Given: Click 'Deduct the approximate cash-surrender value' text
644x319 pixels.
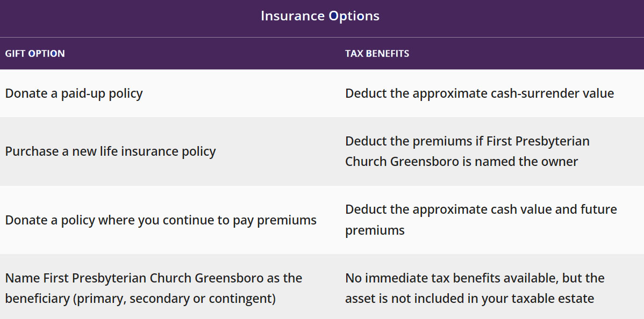Looking at the screenshot, I should click(x=479, y=93).
